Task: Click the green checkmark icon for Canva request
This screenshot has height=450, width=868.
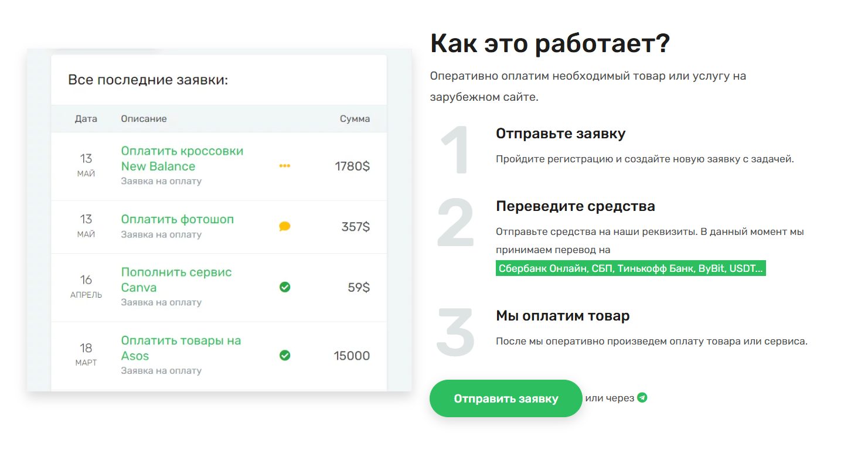Action: click(285, 287)
